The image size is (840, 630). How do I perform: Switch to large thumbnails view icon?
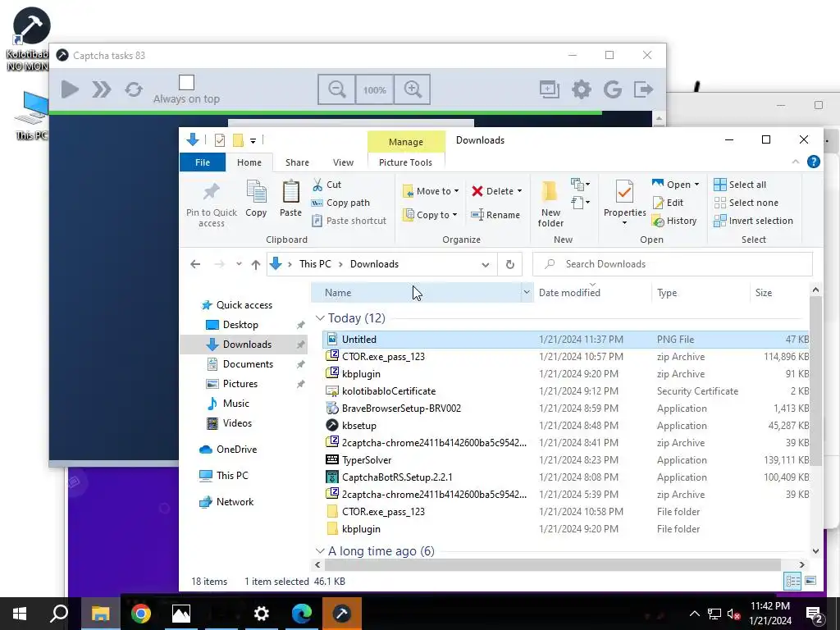(810, 581)
